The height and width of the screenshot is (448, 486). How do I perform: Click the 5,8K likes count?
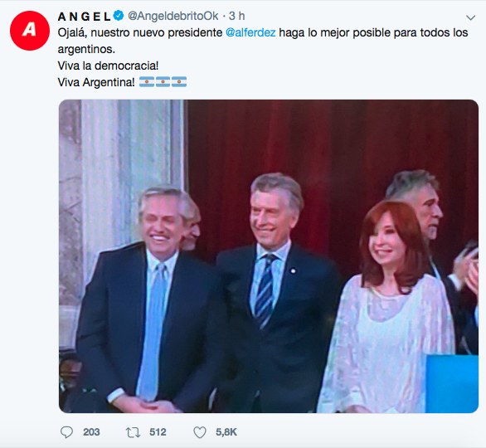226,432
